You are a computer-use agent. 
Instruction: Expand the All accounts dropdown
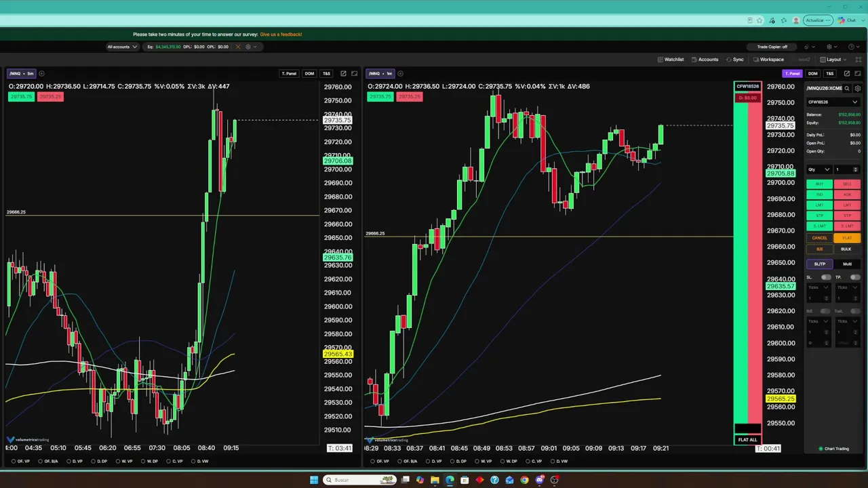[x=122, y=47]
